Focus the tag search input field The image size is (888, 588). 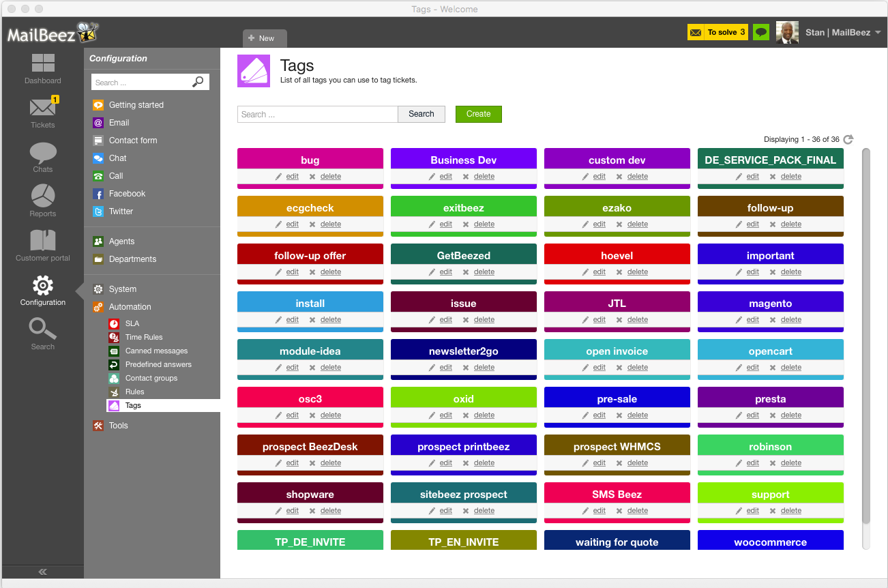317,114
